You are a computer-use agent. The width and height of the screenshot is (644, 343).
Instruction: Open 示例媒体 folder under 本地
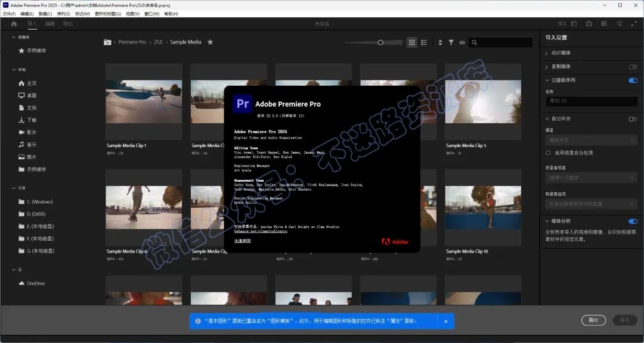pos(32,169)
